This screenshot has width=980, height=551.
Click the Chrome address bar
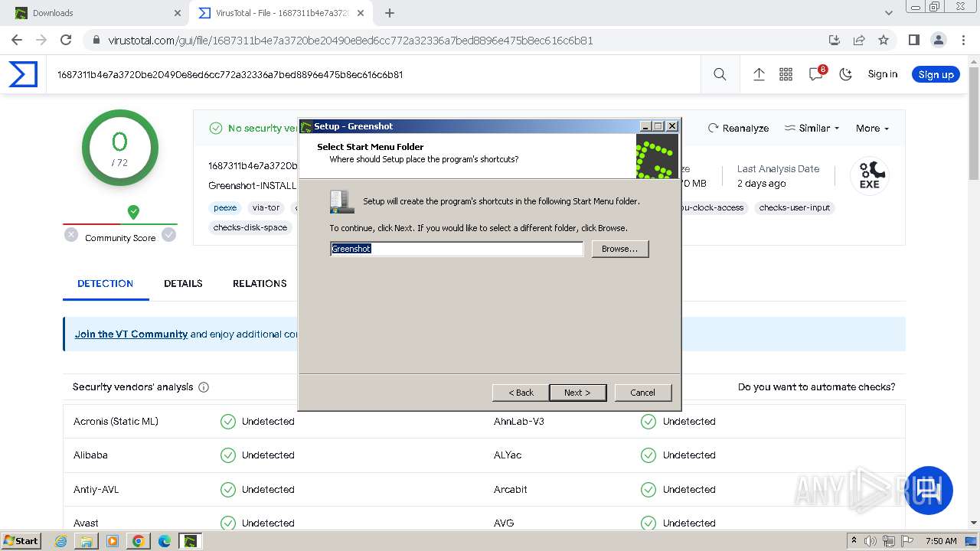459,40
